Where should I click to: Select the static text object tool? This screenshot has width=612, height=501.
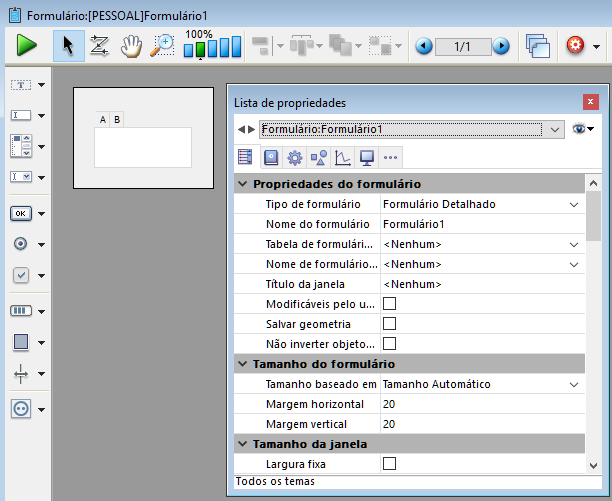point(21,86)
